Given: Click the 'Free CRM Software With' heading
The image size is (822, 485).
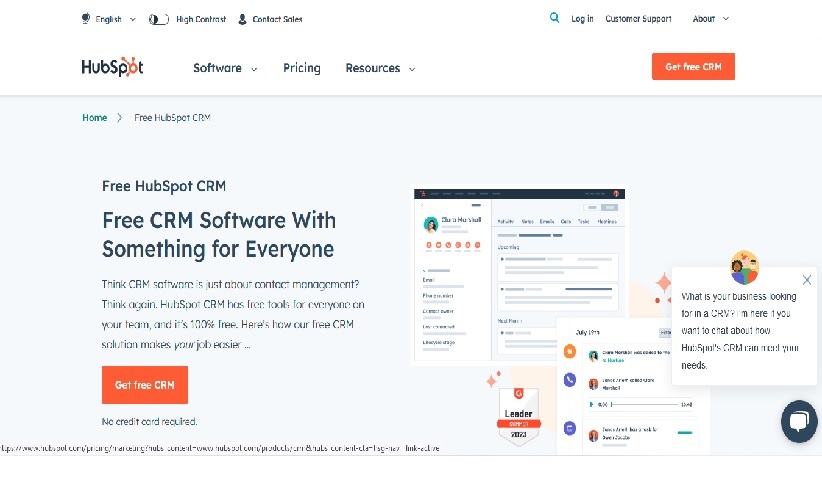Looking at the screenshot, I should (219, 220).
